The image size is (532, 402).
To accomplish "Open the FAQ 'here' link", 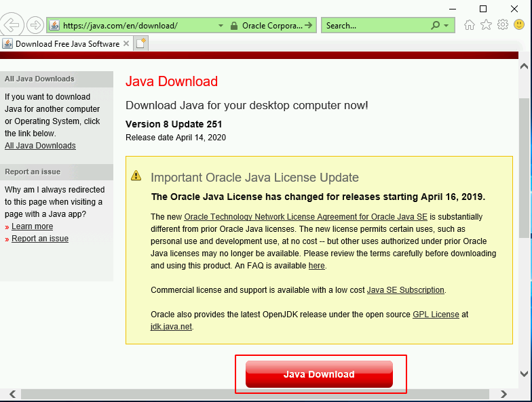I will pyautogui.click(x=316, y=266).
